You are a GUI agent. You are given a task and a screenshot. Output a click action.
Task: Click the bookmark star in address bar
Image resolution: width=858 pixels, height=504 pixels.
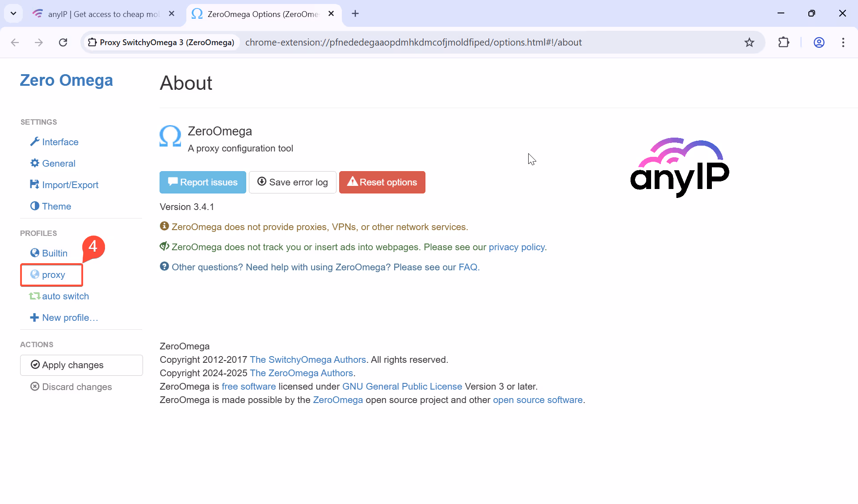click(x=749, y=42)
